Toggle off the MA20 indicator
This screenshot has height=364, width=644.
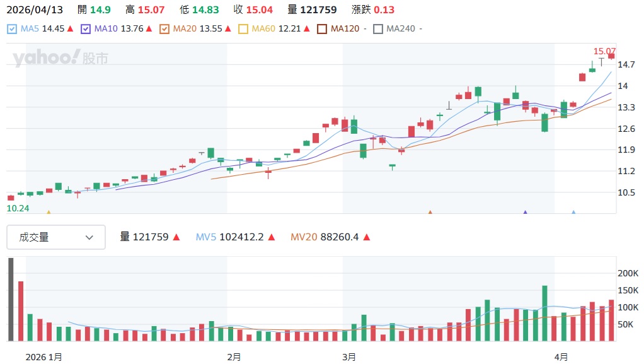tap(164, 29)
